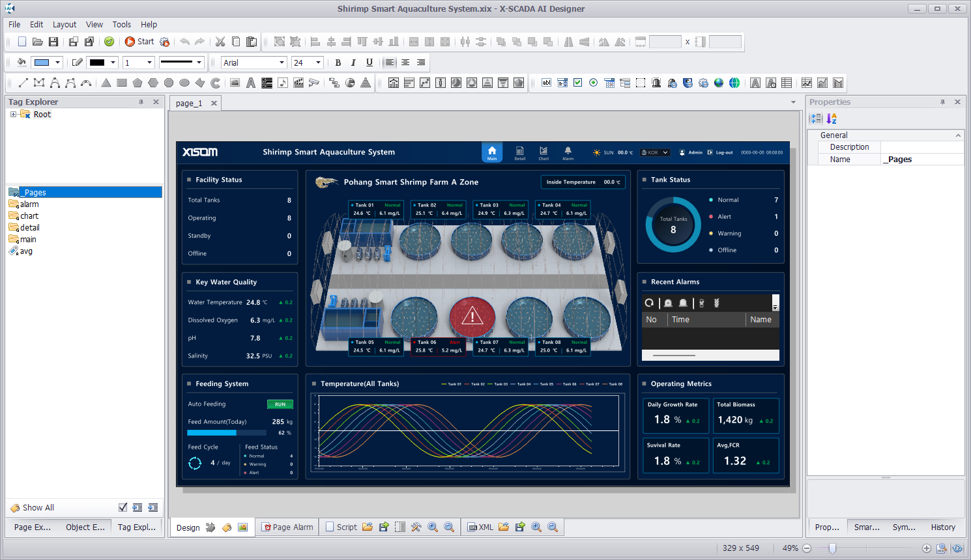Toggle the Show All checkbox icon
Image resolution: width=971 pixels, height=560 pixels.
(x=123, y=507)
